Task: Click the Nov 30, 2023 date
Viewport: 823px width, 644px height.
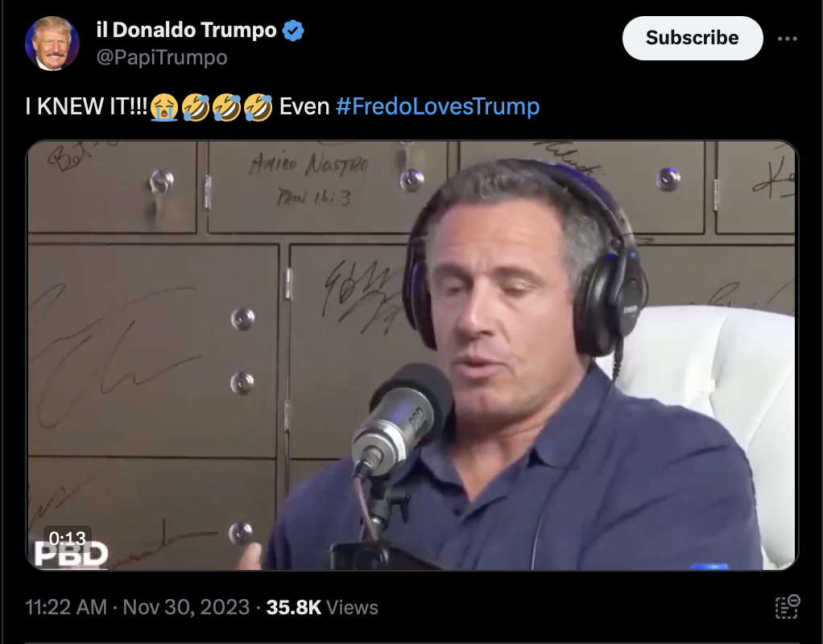Action: click(x=186, y=607)
